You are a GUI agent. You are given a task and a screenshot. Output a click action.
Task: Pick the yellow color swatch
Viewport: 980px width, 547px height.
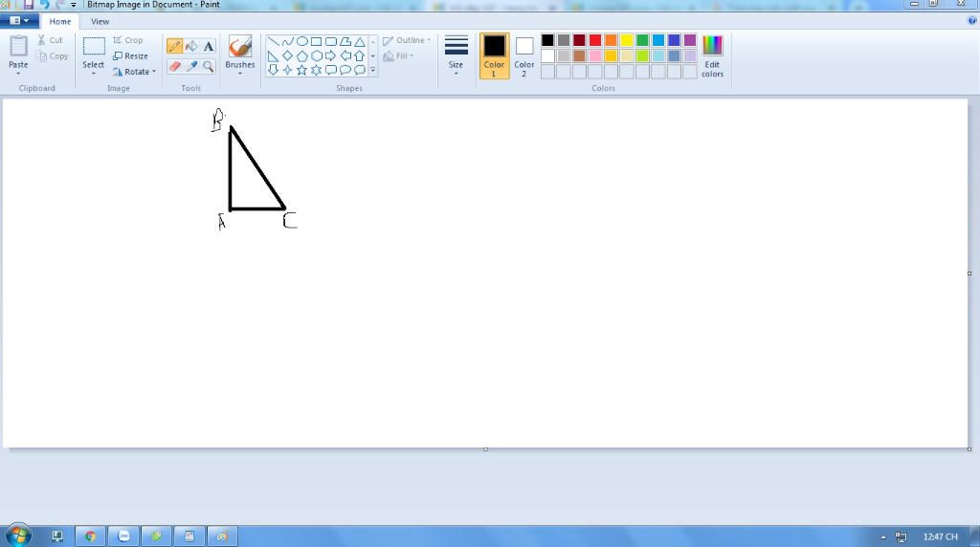tap(626, 40)
